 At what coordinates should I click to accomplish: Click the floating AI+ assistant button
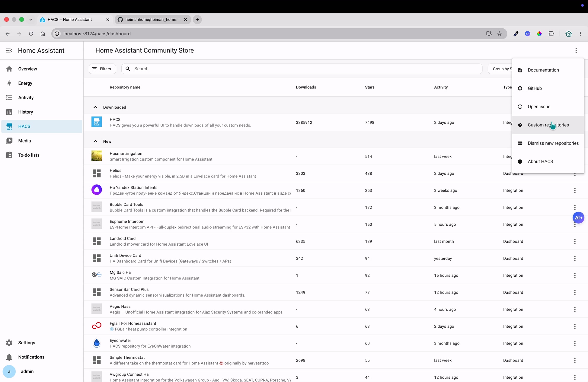coord(578,218)
